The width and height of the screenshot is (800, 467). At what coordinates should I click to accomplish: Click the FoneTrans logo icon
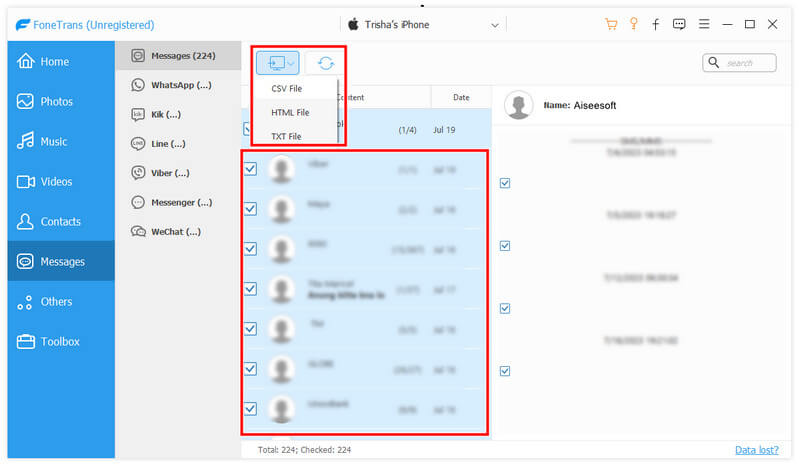click(x=23, y=24)
